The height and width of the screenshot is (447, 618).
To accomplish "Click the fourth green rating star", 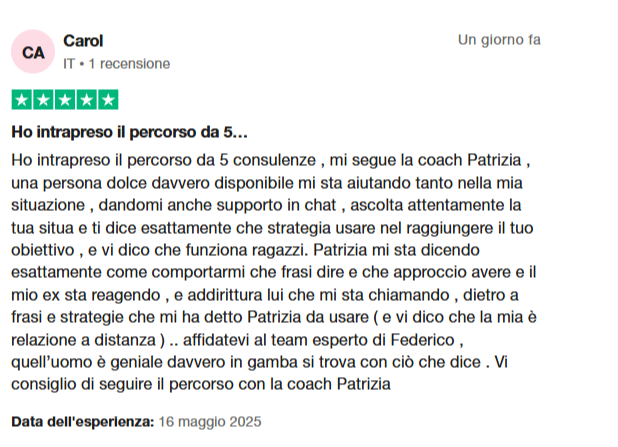I will [87, 100].
